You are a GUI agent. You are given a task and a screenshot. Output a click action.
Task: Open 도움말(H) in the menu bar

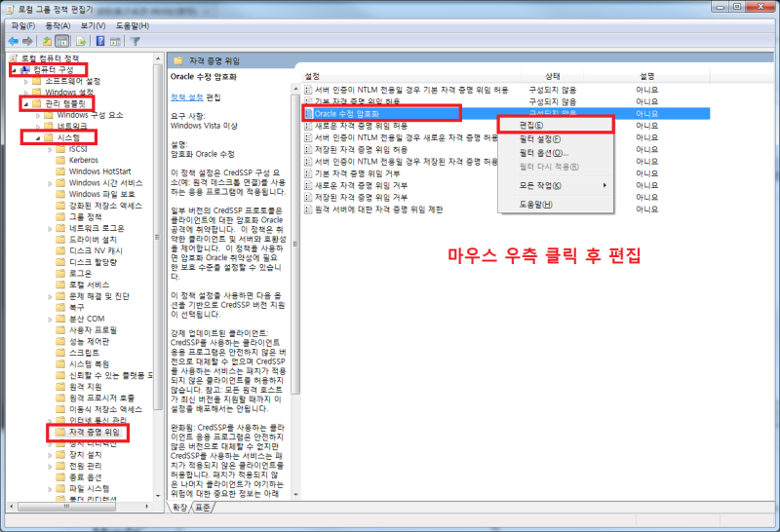[133, 25]
